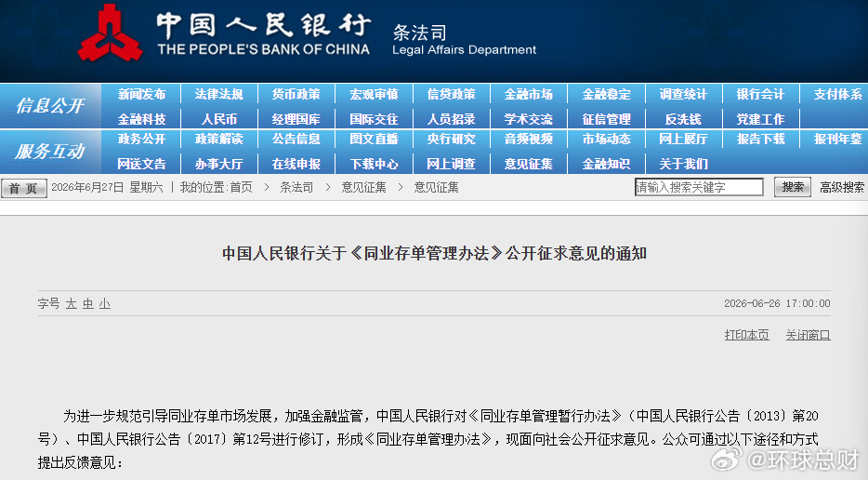Viewport: 868px width, 480px height.
Task: Open 网上调查 menu item
Action: (x=451, y=164)
